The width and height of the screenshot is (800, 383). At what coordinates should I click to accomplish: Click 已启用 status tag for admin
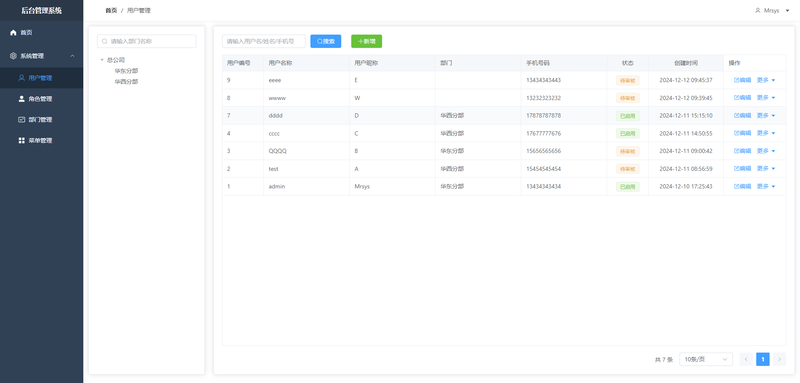(628, 187)
